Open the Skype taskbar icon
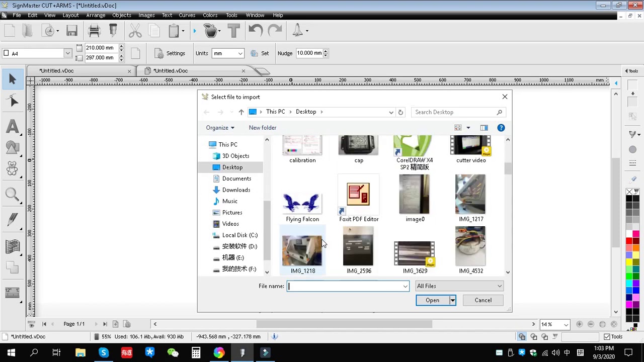644x362 pixels. (103, 352)
